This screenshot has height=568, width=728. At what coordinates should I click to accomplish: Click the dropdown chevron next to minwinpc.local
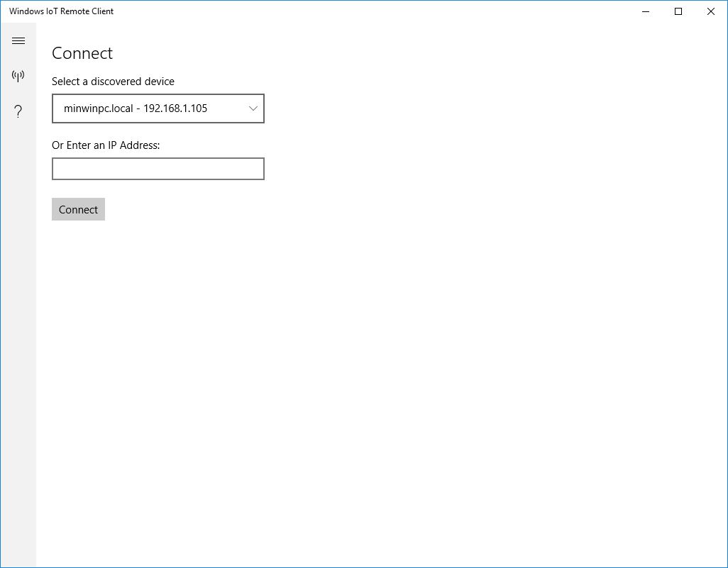pos(253,108)
